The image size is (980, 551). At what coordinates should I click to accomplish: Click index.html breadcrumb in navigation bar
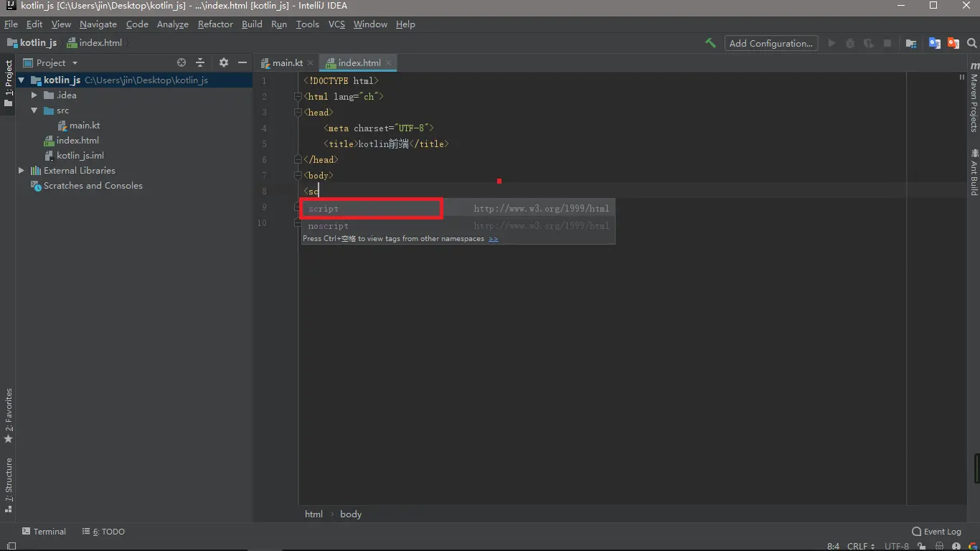(95, 43)
